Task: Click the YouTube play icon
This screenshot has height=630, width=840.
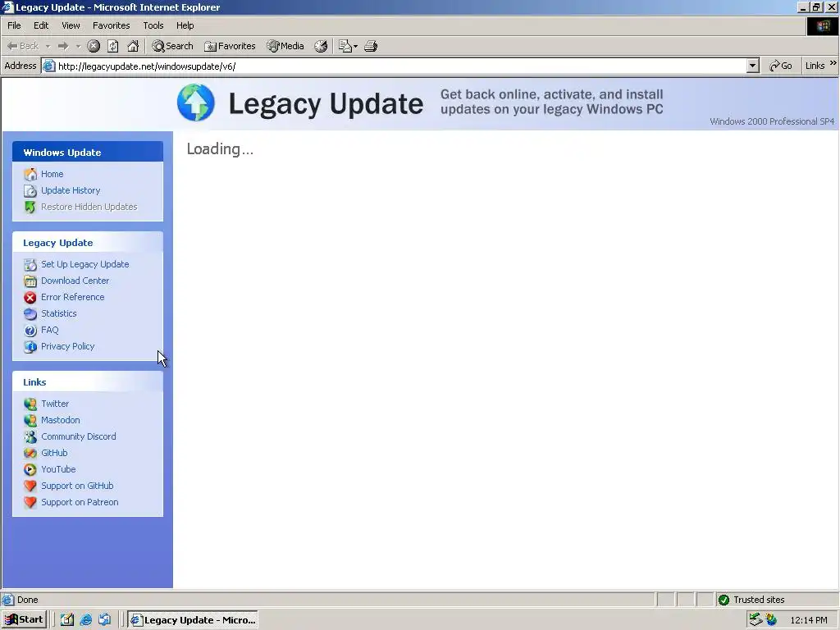Action: point(30,470)
